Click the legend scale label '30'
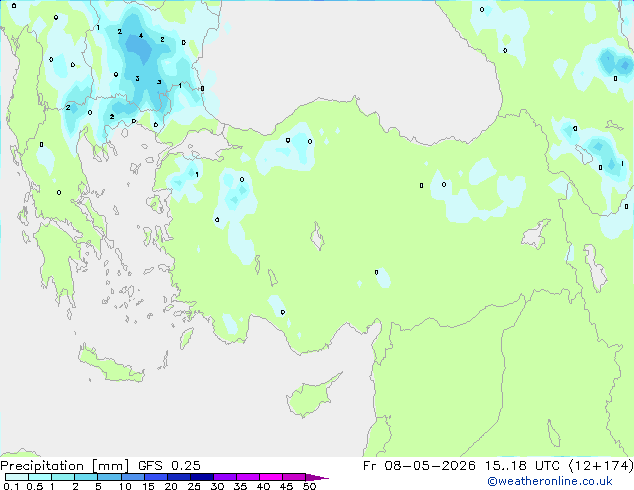Image resolution: width=634 pixels, height=490 pixels. pos(217,486)
